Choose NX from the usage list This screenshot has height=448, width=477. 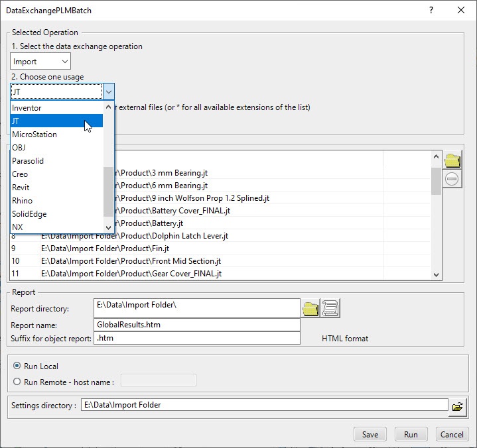pos(56,227)
